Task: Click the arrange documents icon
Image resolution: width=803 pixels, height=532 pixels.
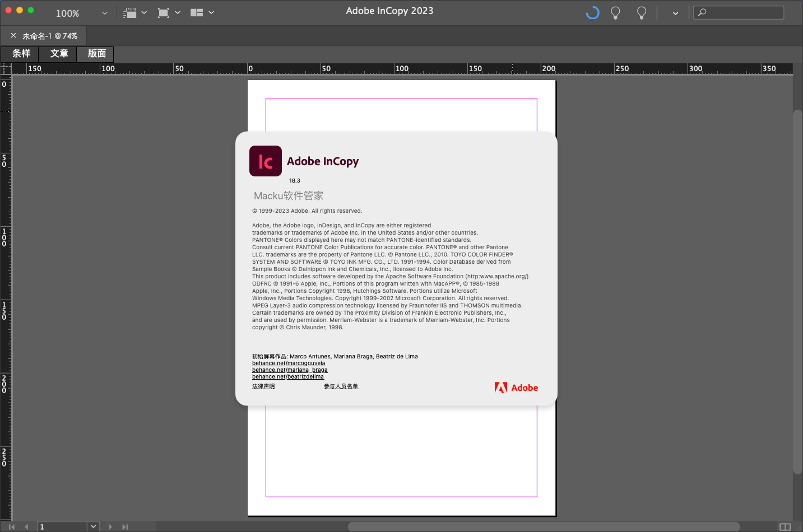Action: click(197, 13)
